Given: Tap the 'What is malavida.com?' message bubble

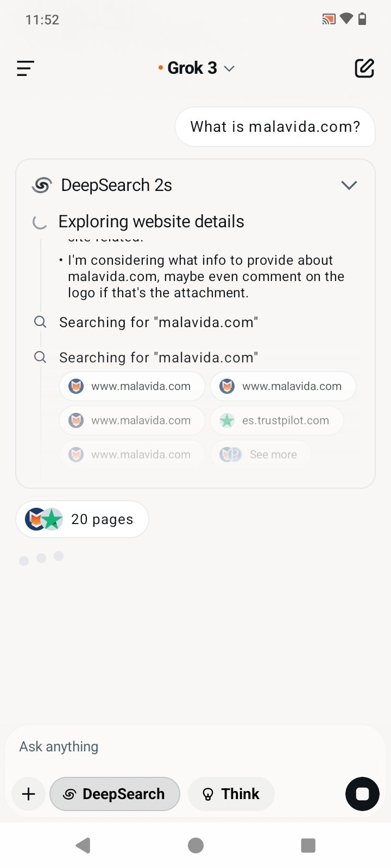Looking at the screenshot, I should tap(275, 127).
